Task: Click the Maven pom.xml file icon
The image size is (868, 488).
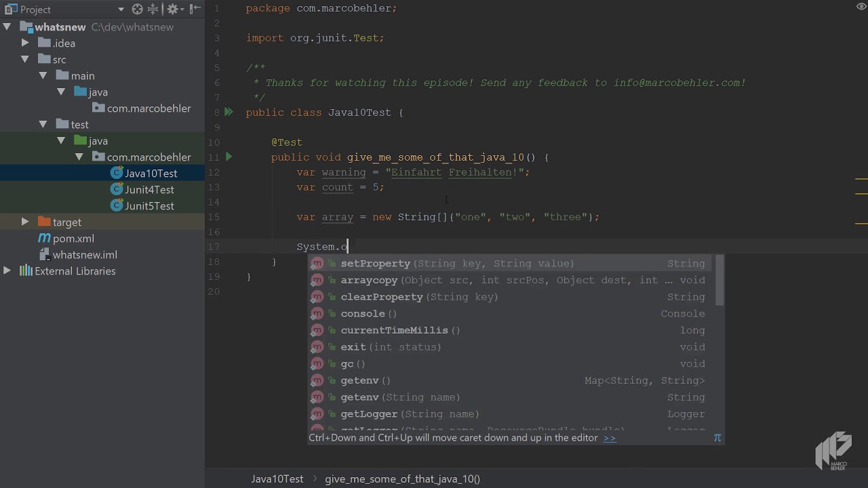Action: coord(44,238)
